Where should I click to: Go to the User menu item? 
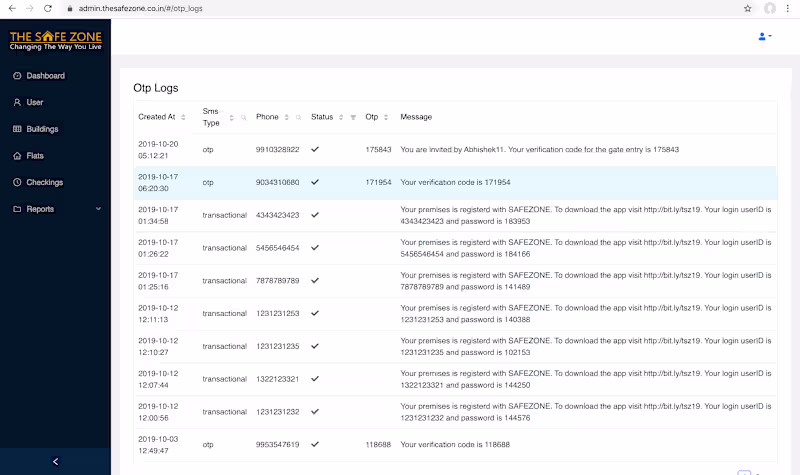(34, 102)
